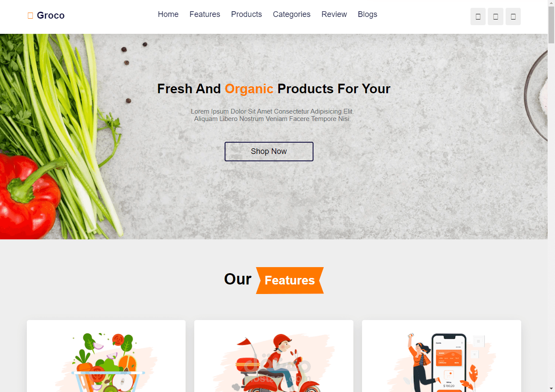Click the scrollbar up arrow
The width and height of the screenshot is (555, 392).
tap(551, 4)
